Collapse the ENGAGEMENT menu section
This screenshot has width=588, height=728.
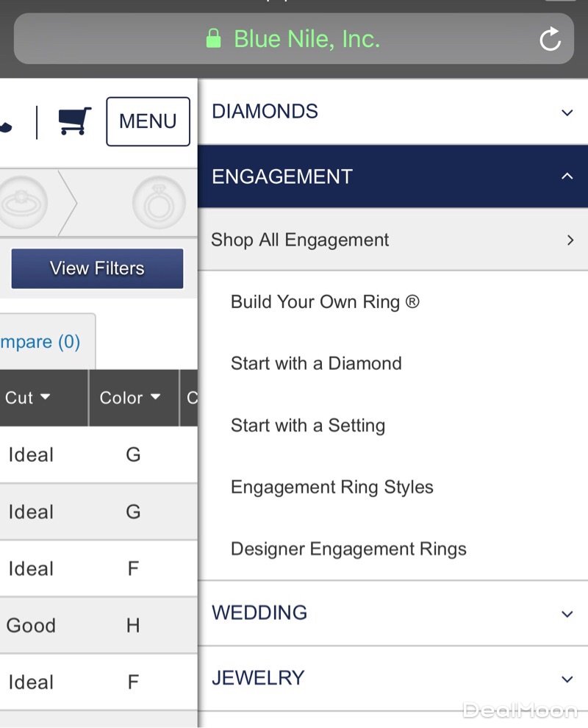(x=392, y=176)
